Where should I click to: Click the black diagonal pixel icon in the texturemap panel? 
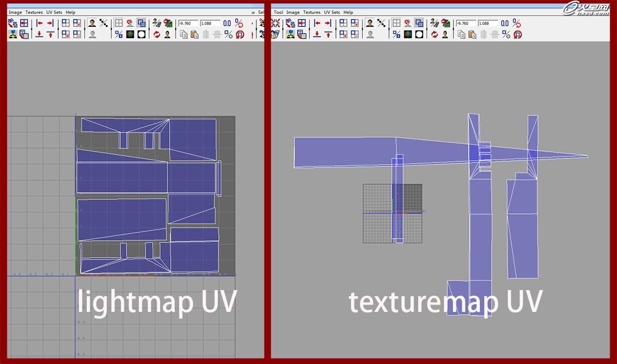381,23
